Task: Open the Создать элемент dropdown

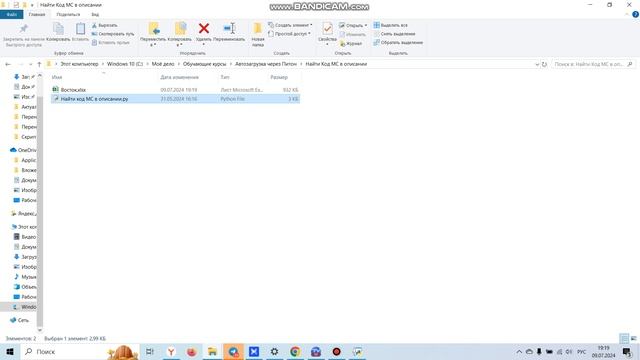Action: coord(290,25)
